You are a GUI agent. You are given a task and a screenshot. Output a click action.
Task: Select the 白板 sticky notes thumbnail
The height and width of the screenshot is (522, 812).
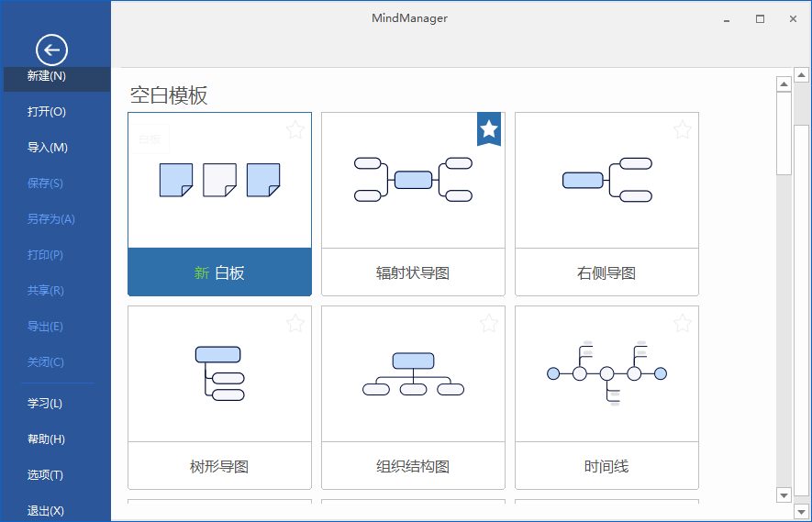point(219,180)
